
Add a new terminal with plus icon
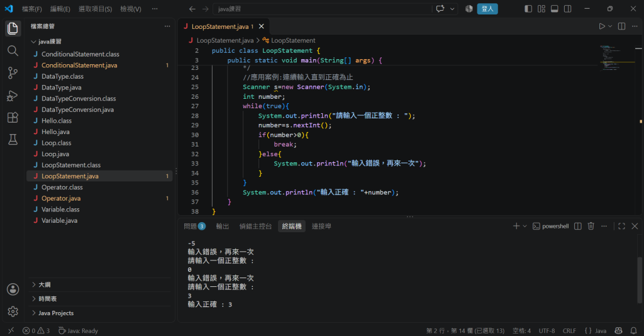coord(516,226)
